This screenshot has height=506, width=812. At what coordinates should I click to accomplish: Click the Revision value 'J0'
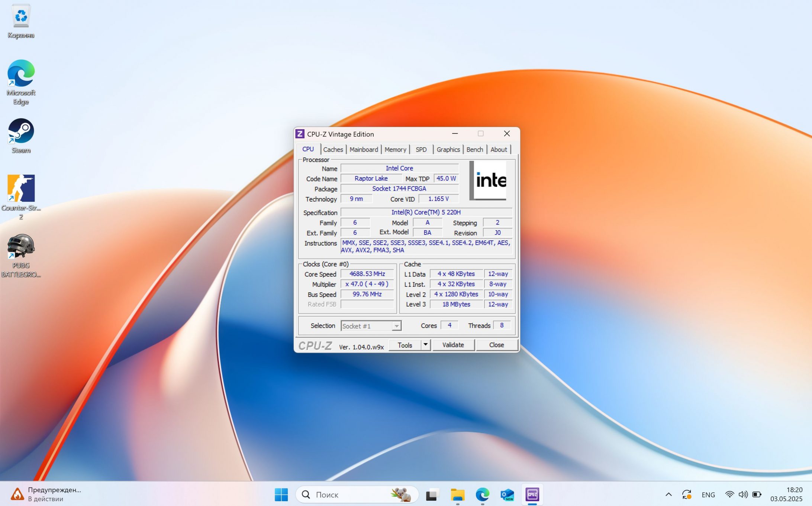[x=497, y=233]
